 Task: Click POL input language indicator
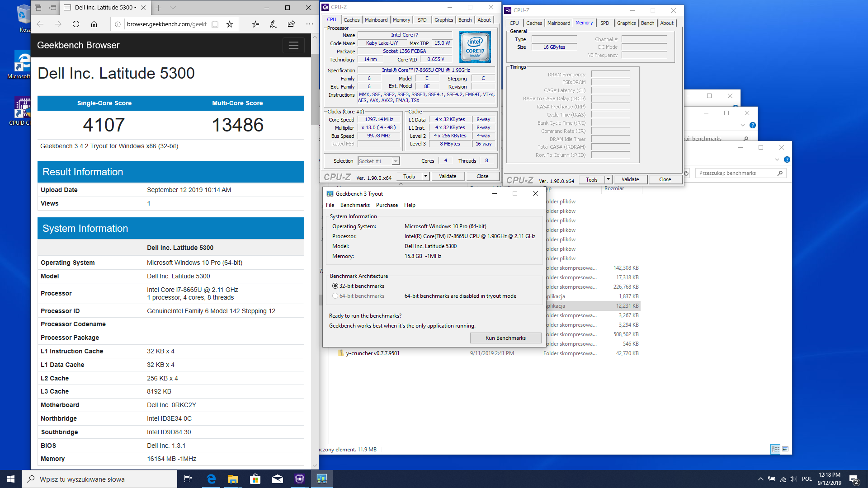click(807, 479)
